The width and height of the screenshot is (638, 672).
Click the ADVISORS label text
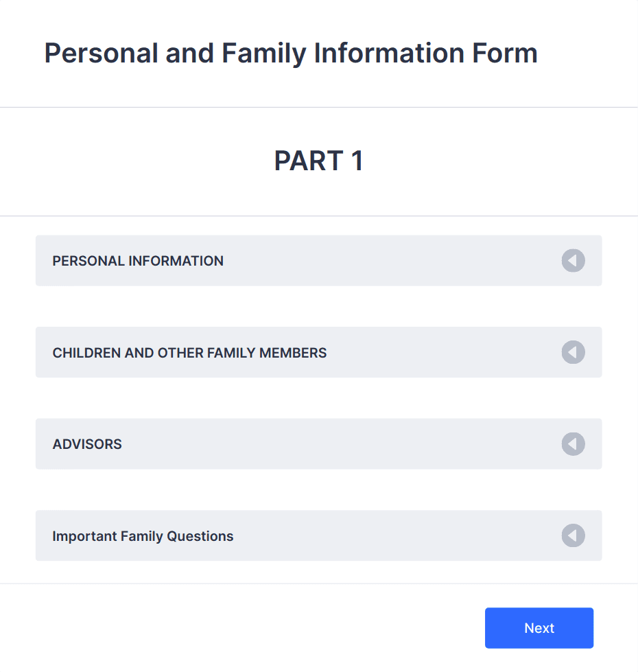click(87, 444)
